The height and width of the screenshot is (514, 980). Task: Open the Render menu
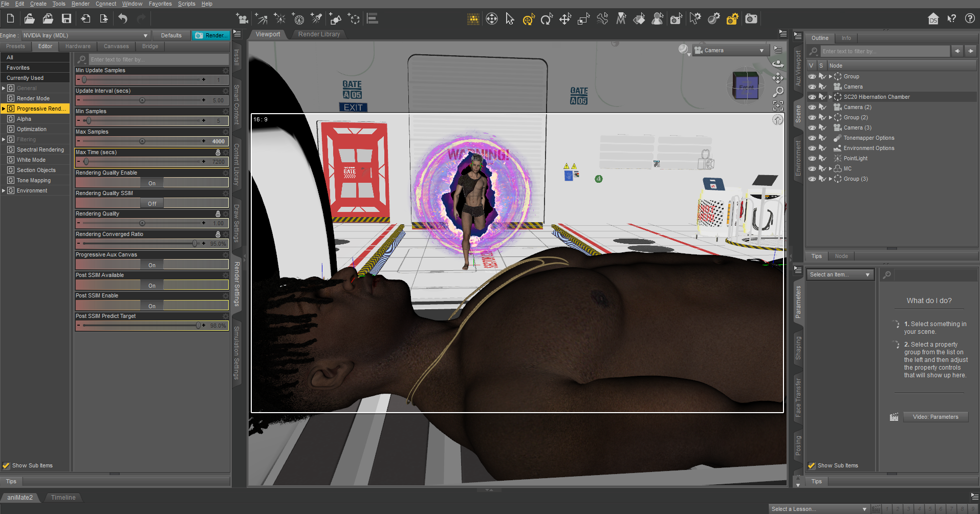(80, 4)
